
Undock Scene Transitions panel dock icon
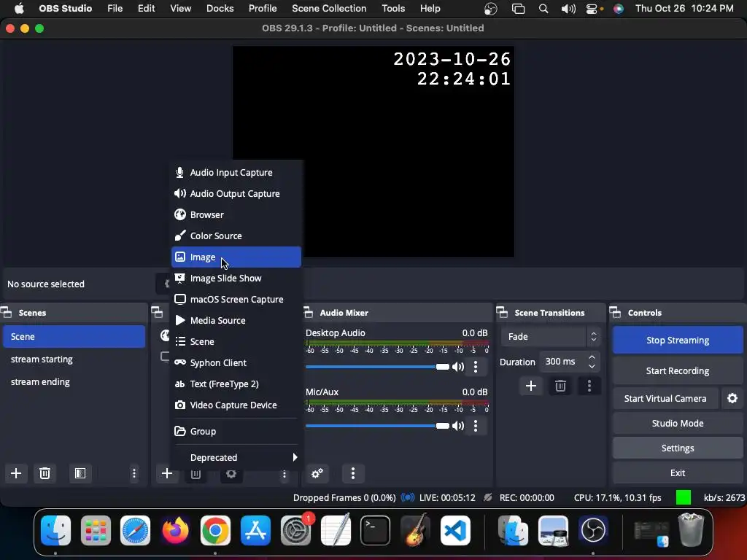tap(502, 313)
